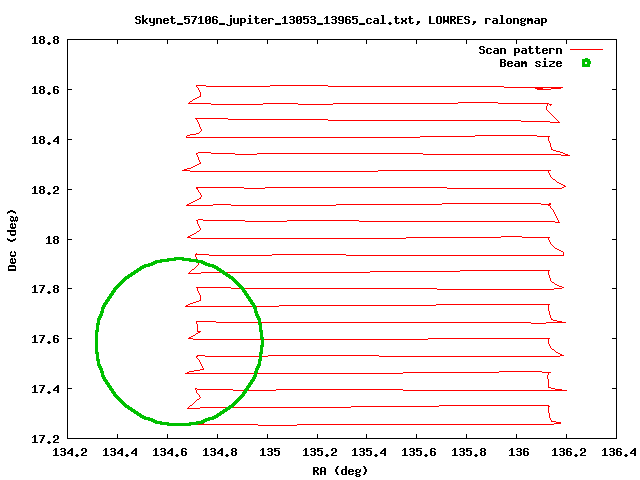Click the 136.2 RA tick label
The image size is (640, 480).
(x=569, y=452)
